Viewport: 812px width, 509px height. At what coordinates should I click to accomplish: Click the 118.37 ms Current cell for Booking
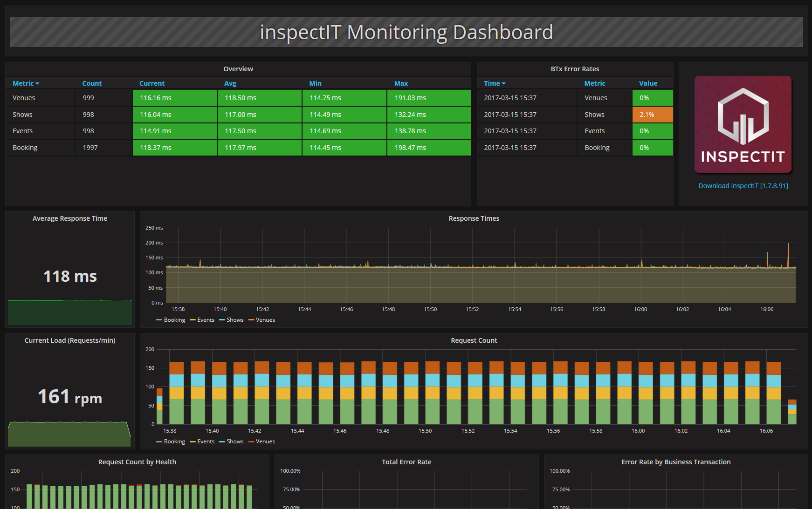click(x=175, y=148)
